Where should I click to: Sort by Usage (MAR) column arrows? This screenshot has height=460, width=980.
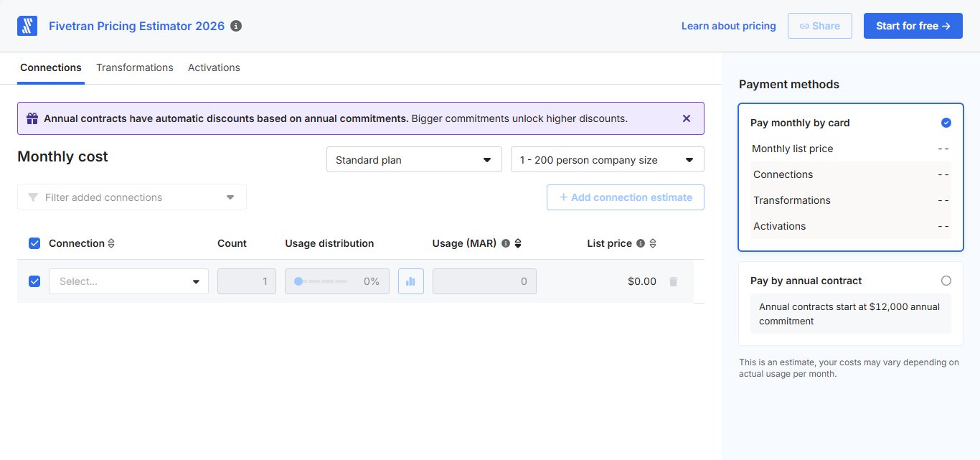pyautogui.click(x=518, y=243)
